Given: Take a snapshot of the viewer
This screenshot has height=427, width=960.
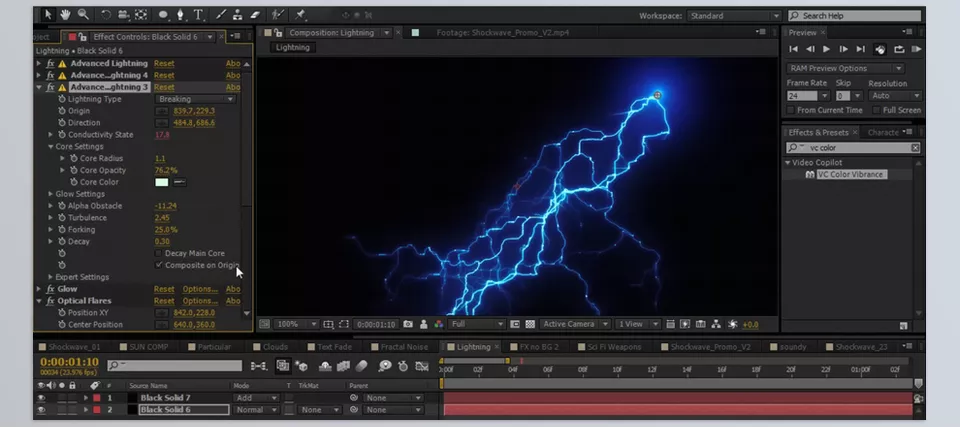Looking at the screenshot, I should (x=408, y=324).
